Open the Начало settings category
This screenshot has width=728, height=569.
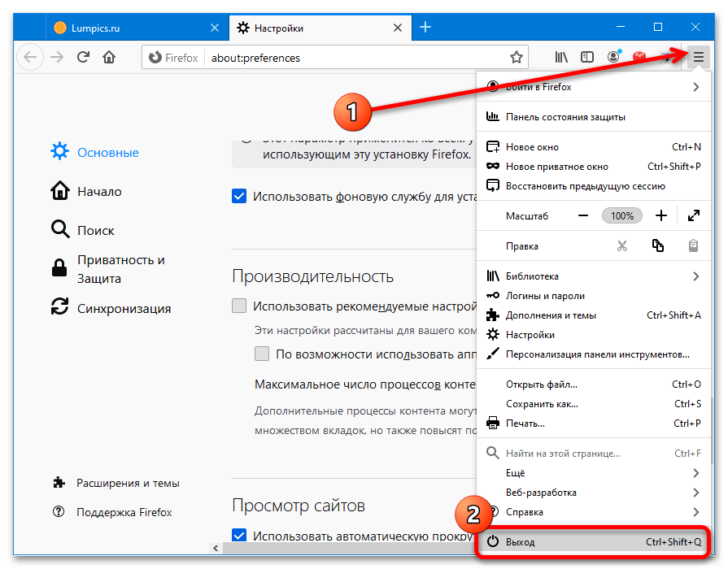[86, 191]
